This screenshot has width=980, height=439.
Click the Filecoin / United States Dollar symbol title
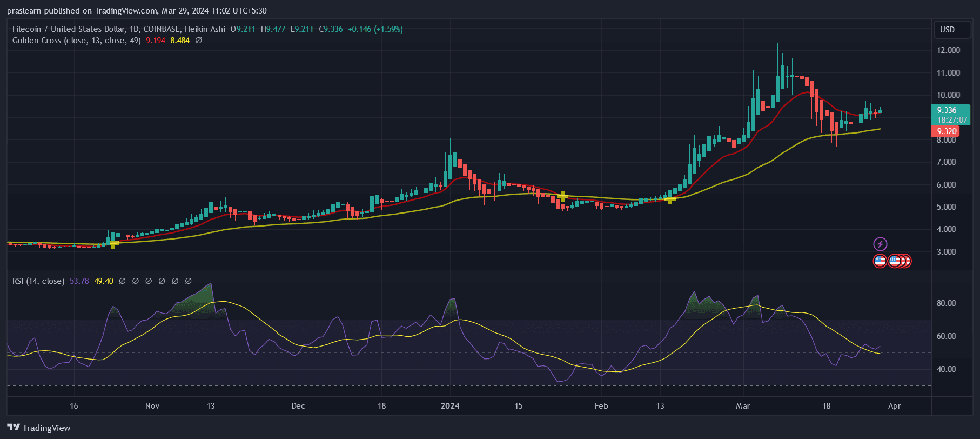click(x=69, y=29)
